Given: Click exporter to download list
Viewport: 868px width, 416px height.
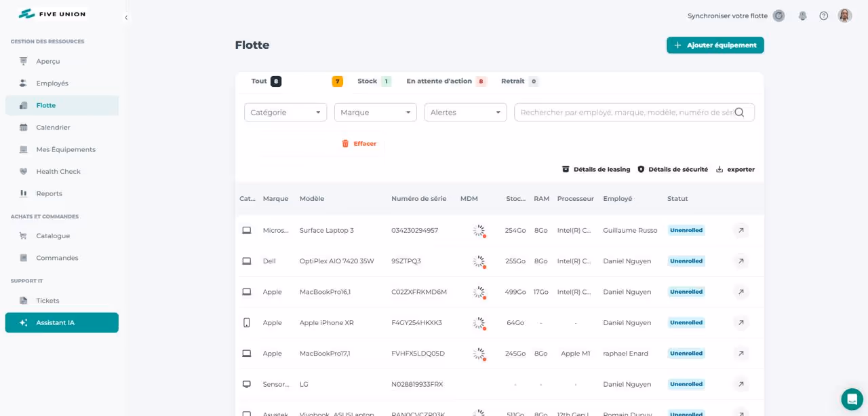Looking at the screenshot, I should (x=735, y=170).
